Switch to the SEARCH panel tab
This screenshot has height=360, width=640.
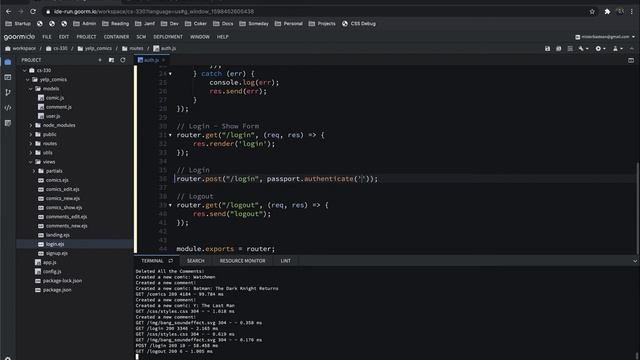(x=196, y=261)
